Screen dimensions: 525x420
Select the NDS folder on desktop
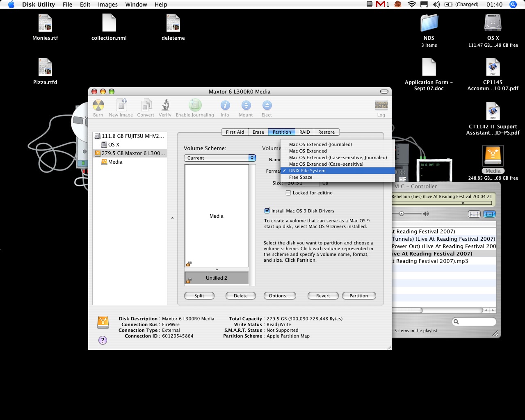[x=429, y=23]
